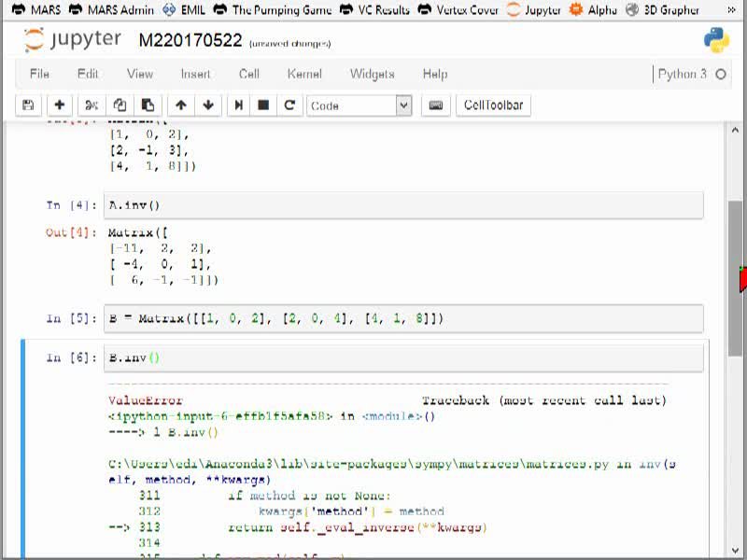Cut selected cell with scissors icon

point(91,105)
